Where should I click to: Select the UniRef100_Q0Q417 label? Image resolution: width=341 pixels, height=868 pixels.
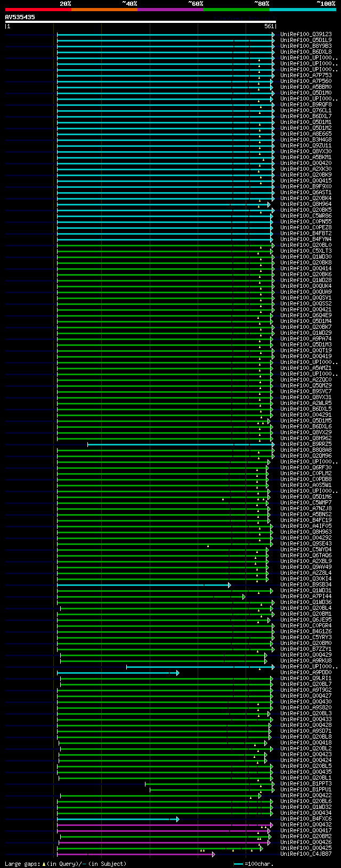pyautogui.click(x=306, y=831)
